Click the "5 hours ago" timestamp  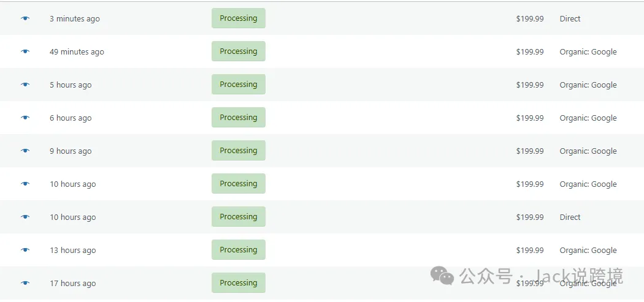click(71, 85)
